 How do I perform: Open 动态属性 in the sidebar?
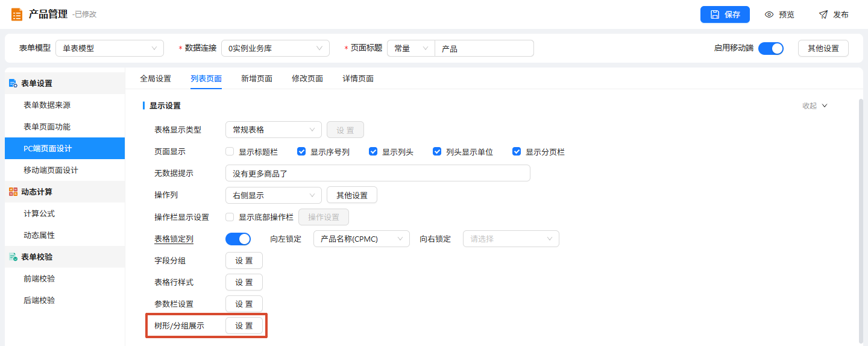(64, 235)
